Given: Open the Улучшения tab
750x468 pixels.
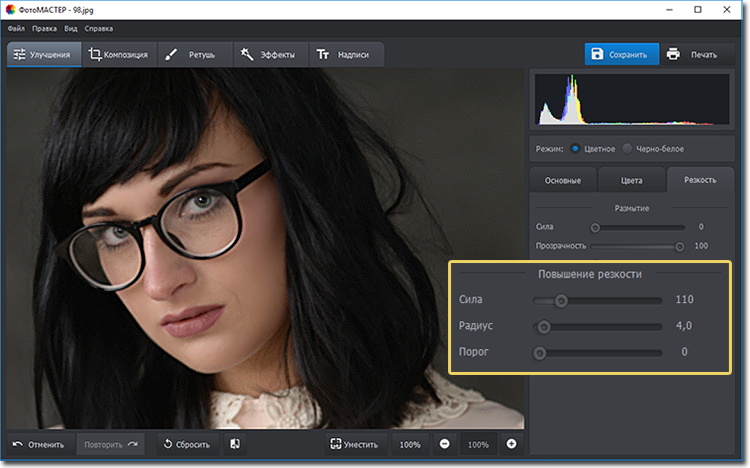Looking at the screenshot, I should click(x=42, y=54).
